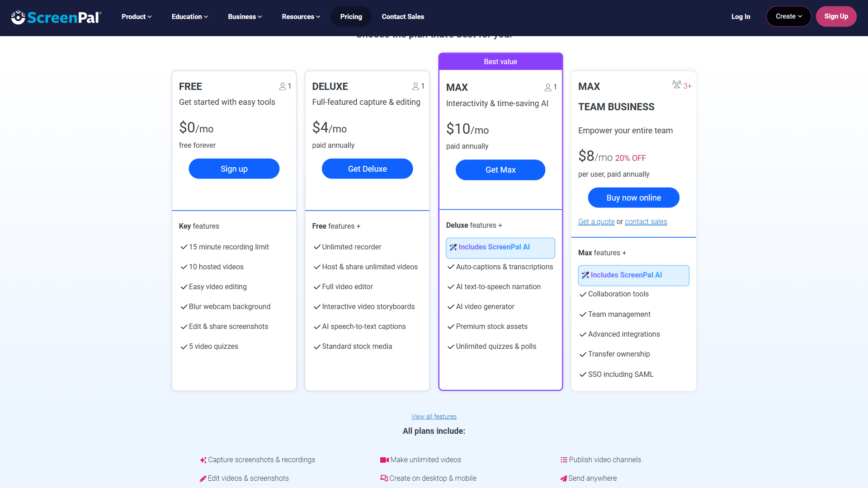Click the AI wand icon in MAX plan
Image resolution: width=868 pixels, height=488 pixels.
(453, 247)
